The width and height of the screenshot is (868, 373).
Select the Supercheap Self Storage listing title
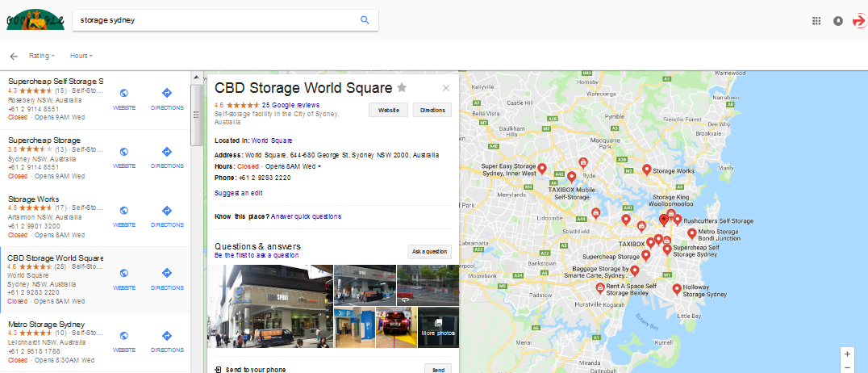tap(56, 81)
